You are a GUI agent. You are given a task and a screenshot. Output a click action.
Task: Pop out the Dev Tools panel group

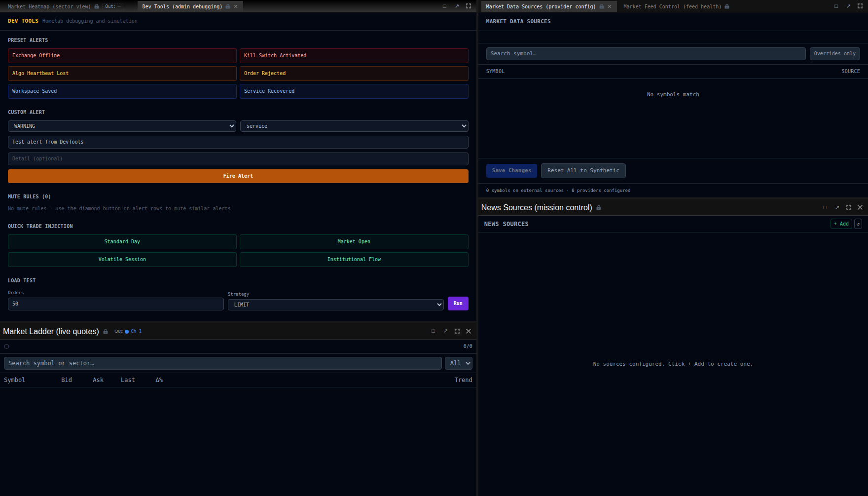point(457,6)
